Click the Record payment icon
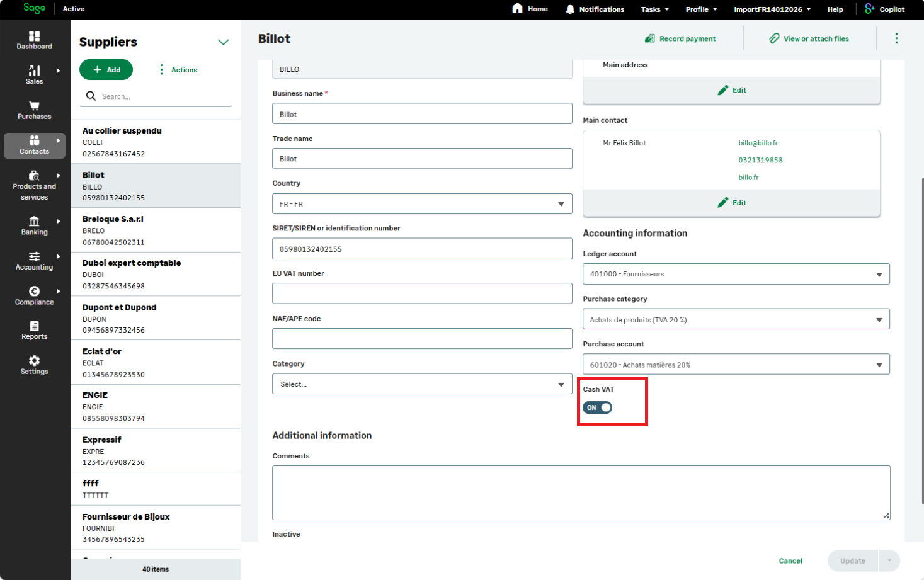Screen dimensions: 924x580 pos(649,38)
